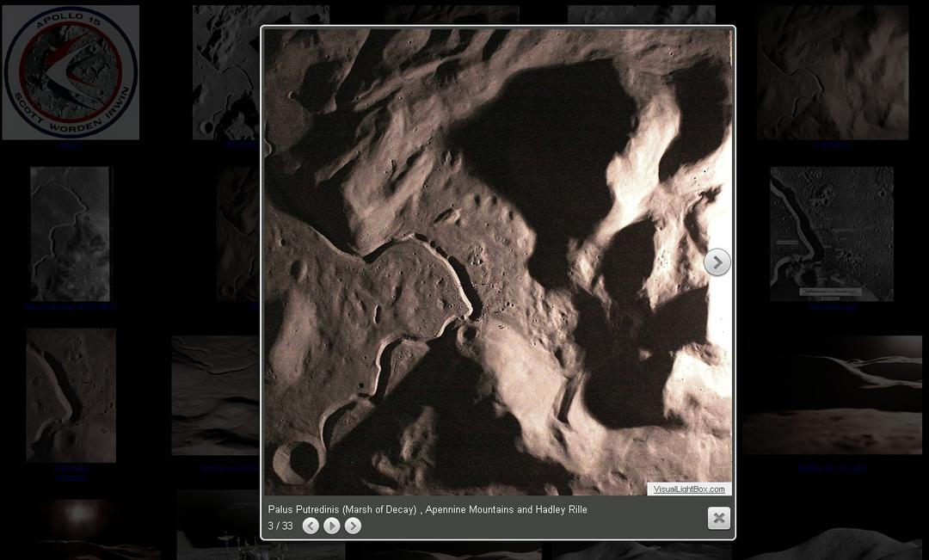Screen dimensions: 929x560
Task: Click the 3 / 33 image counter
Action: 280,526
